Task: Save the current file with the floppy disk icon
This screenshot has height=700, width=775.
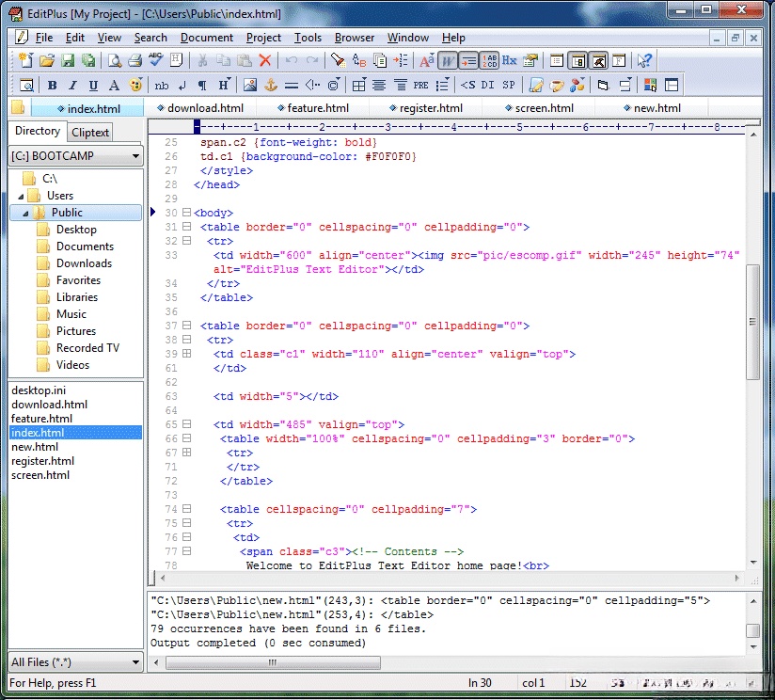Action: click(67, 60)
